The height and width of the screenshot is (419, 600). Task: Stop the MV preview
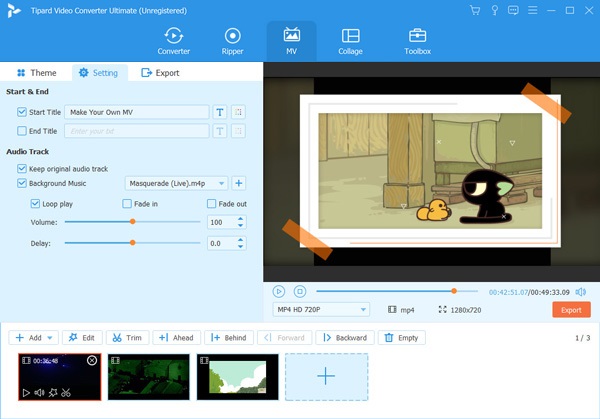(x=300, y=292)
